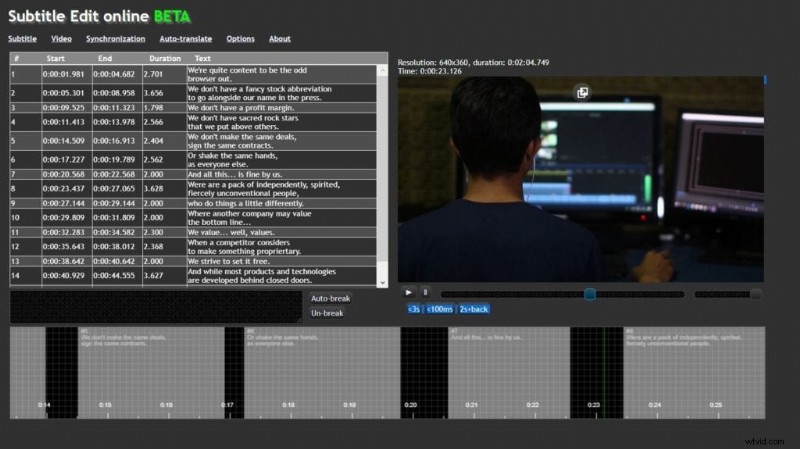
Task: Click the 2s+back button
Action: [473, 309]
